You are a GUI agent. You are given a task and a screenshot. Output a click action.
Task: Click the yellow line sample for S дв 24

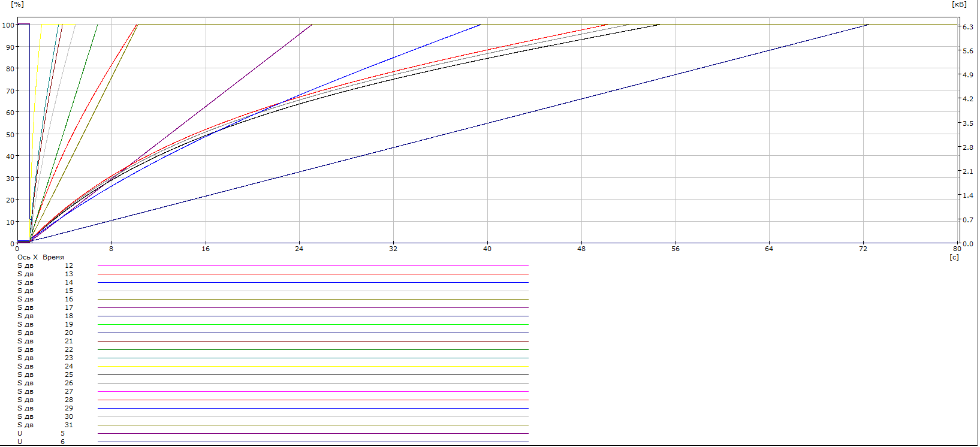coord(312,366)
